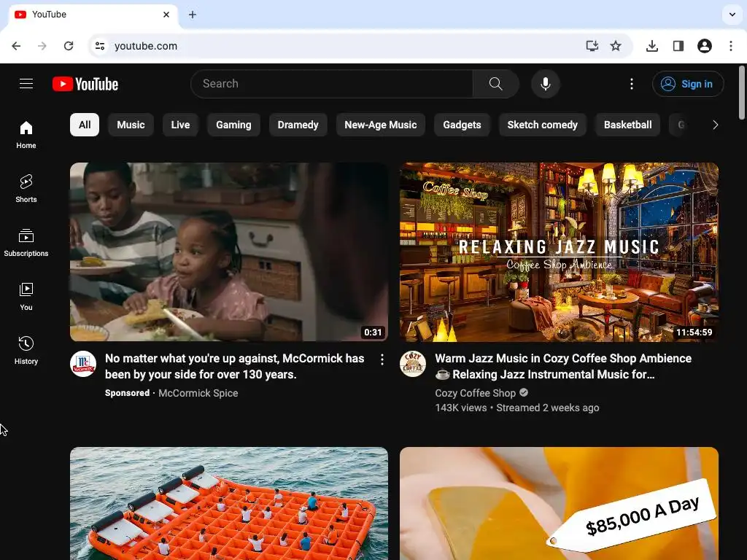Open Relaxing Jazz Music thumbnail
This screenshot has width=747, height=560.
560,252
